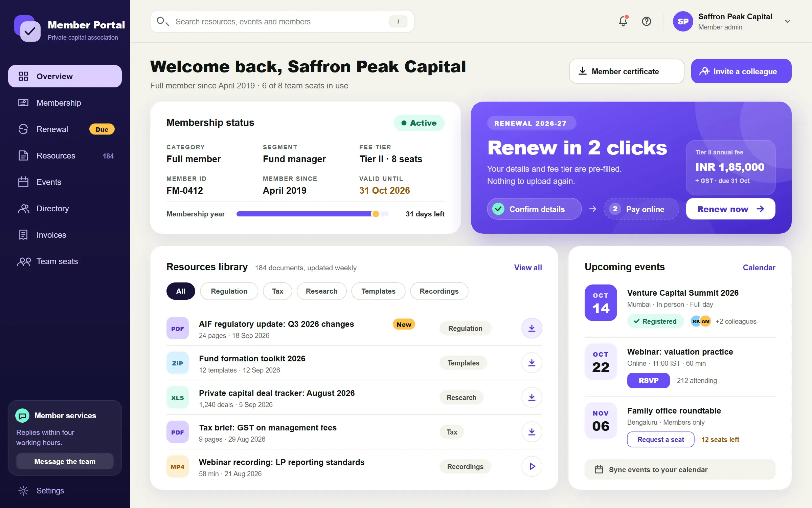Click the RK AM colleague avatars
This screenshot has height=508, width=812.
(x=701, y=321)
